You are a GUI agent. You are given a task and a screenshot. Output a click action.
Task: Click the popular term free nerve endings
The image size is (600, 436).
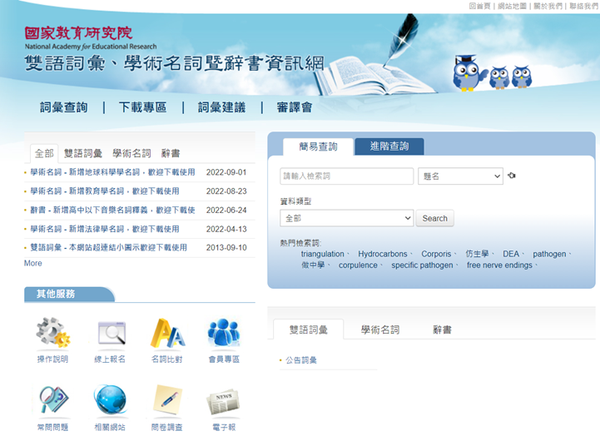coord(499,265)
